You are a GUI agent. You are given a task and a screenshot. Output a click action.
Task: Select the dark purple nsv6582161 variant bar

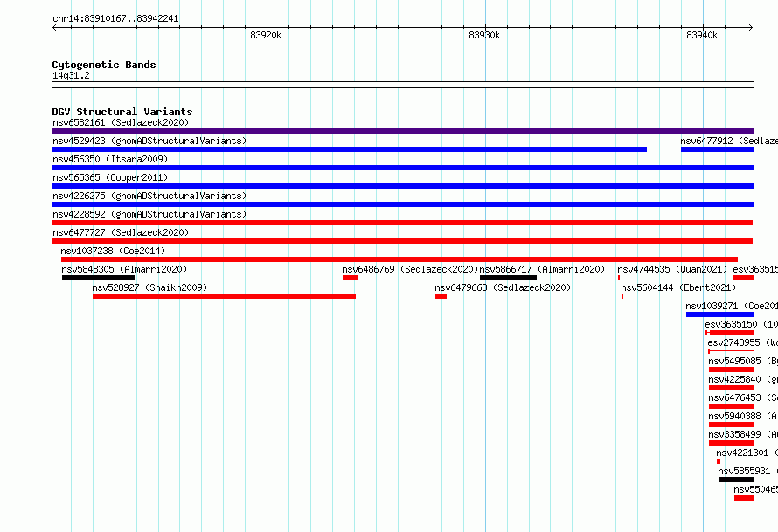tap(402, 131)
